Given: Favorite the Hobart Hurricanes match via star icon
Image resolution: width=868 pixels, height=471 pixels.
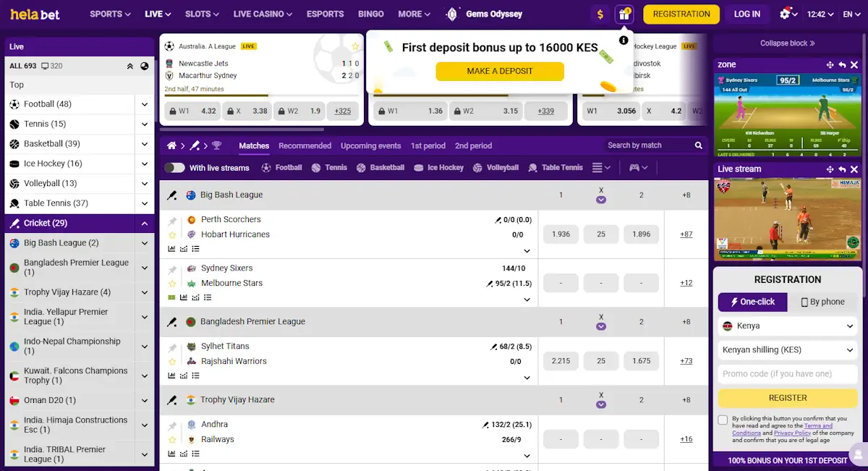Looking at the screenshot, I should [x=172, y=234].
